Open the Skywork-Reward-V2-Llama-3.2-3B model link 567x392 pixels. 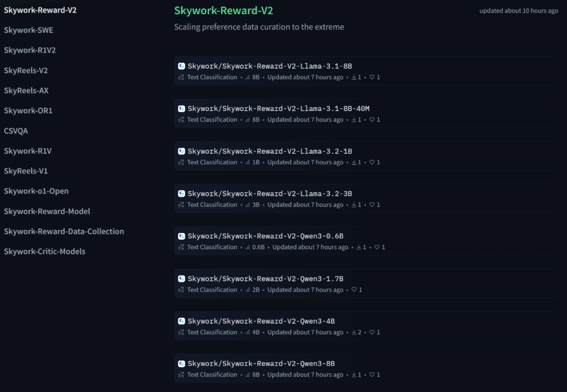(270, 194)
